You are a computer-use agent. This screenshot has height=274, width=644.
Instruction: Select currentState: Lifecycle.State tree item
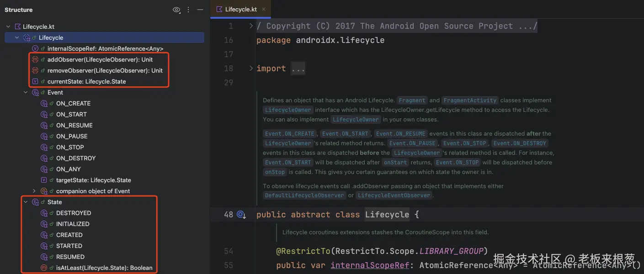[x=87, y=81]
